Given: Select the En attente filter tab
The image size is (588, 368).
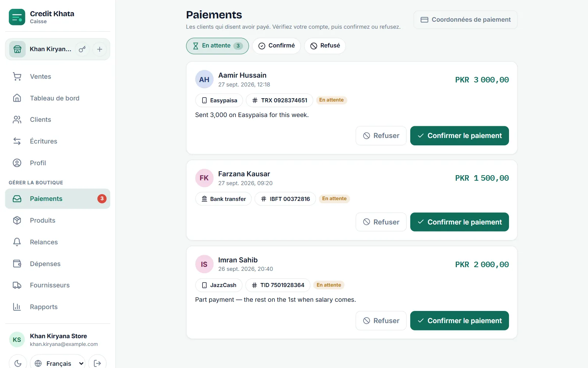Looking at the screenshot, I should pyautogui.click(x=217, y=46).
